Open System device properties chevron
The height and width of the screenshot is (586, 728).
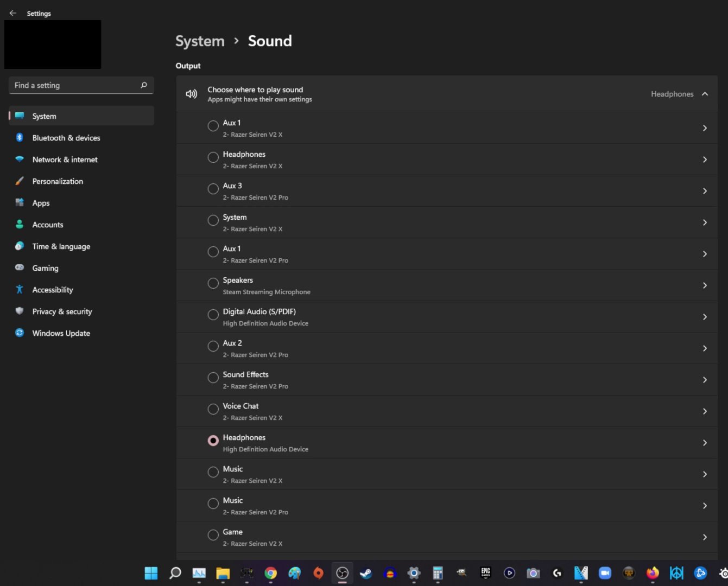705,222
